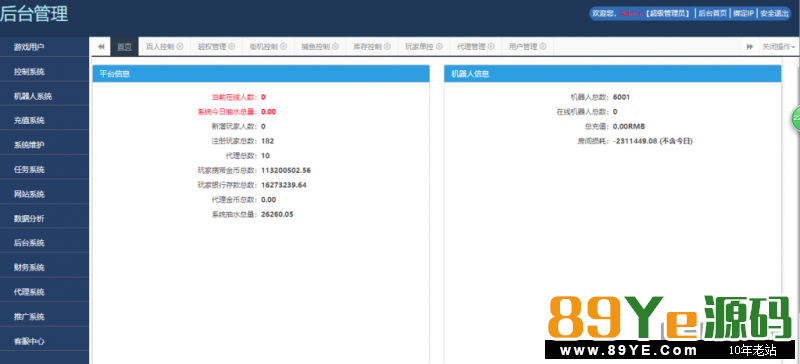This screenshot has height=364, width=800.
Task: Expand the 网站系统 sidebar menu
Action: pyautogui.click(x=44, y=194)
